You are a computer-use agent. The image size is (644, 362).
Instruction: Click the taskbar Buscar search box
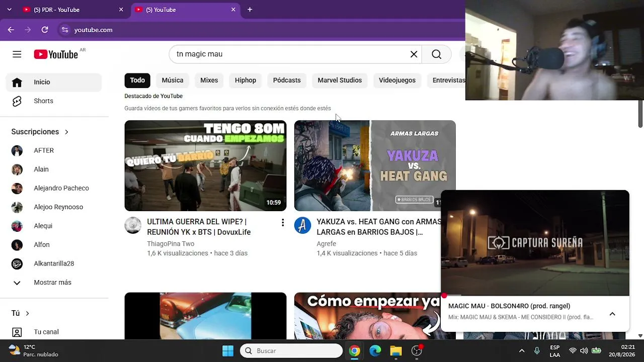[291, 351]
